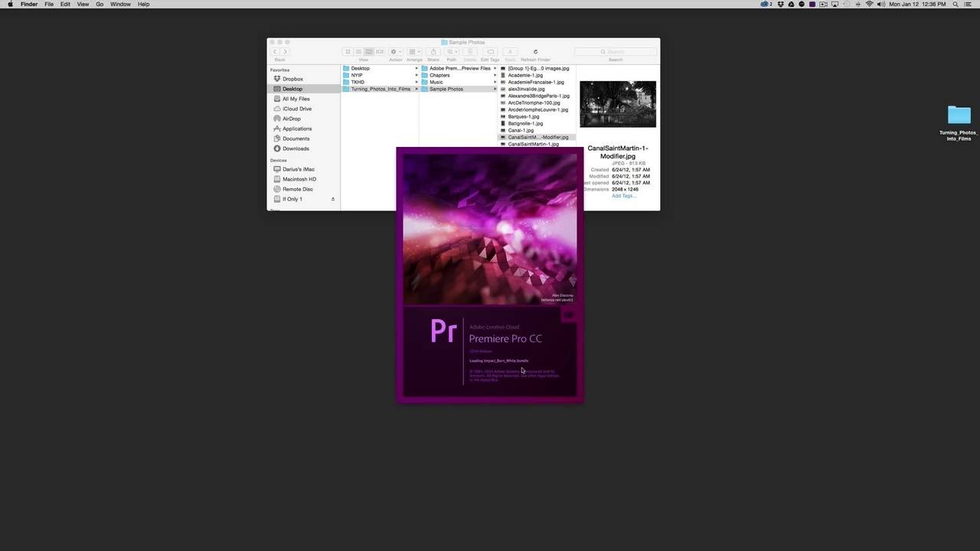Select the AcademieFrancaise-1.jpg file
This screenshot has height=551, width=980.
[x=537, y=82]
